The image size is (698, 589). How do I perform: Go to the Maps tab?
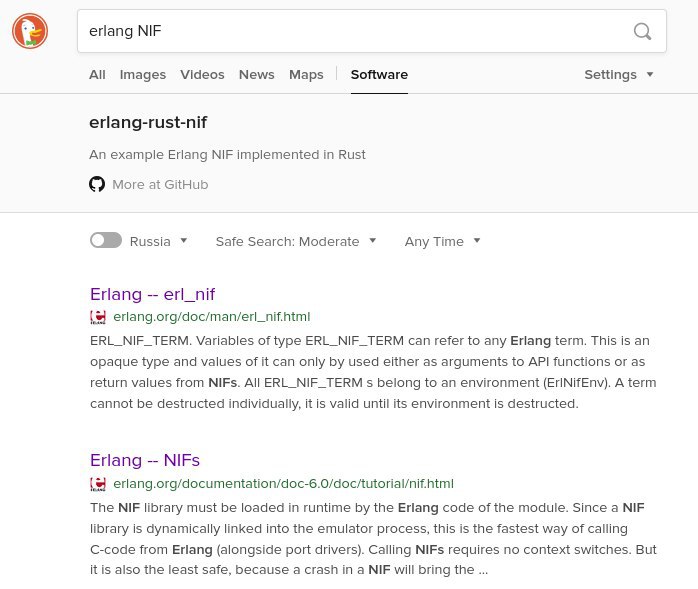tap(306, 74)
